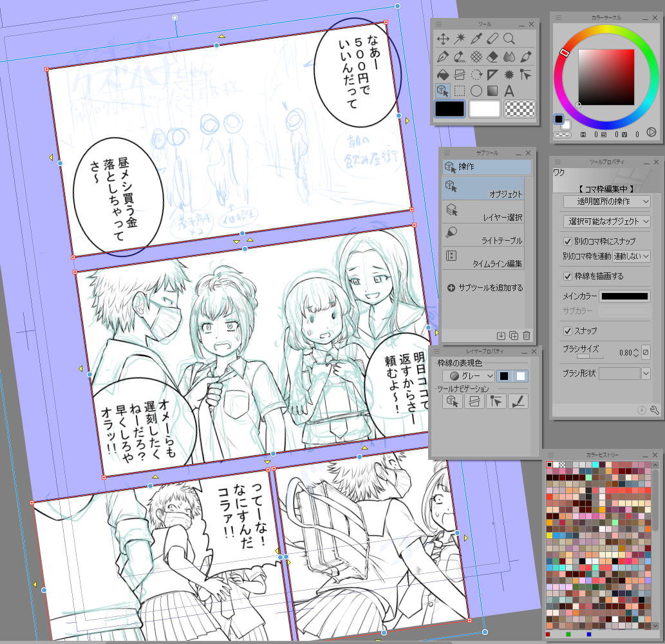This screenshot has width=665, height=644.
Task: Select the dotted circle arrow tool
Action: (x=476, y=75)
